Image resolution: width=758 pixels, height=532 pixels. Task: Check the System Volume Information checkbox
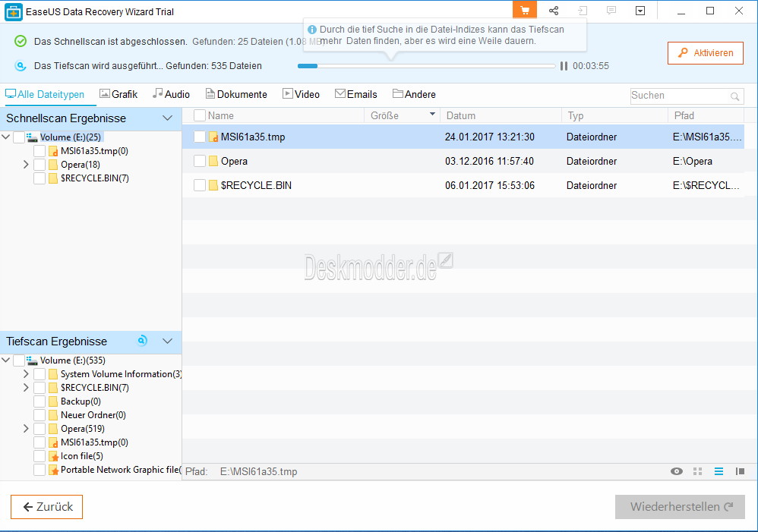pyautogui.click(x=39, y=374)
